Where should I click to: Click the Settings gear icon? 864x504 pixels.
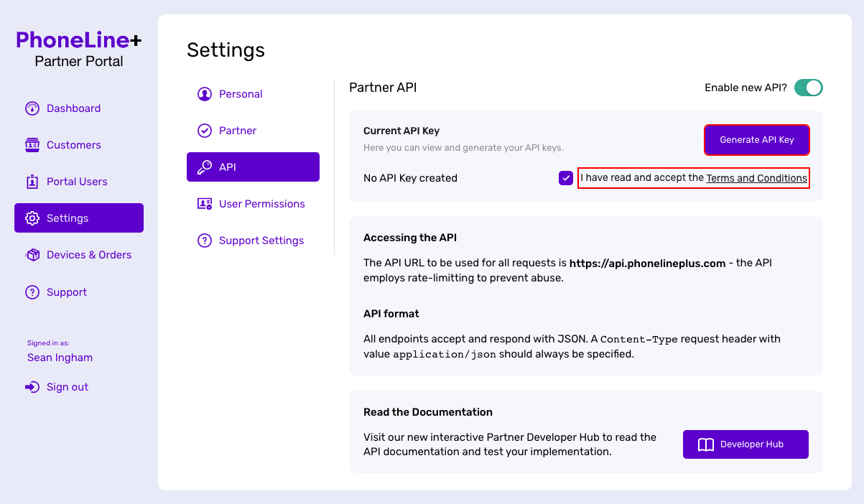32,218
